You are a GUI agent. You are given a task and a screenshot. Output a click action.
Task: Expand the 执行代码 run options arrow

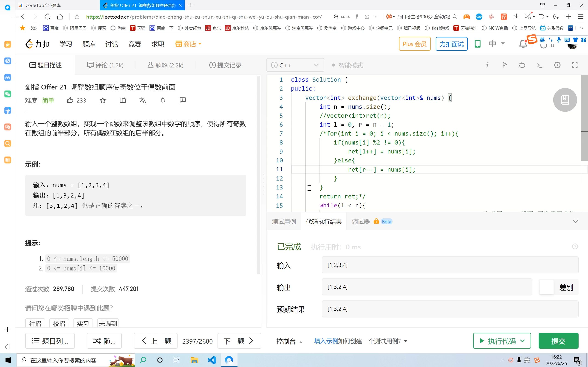pyautogui.click(x=523, y=341)
